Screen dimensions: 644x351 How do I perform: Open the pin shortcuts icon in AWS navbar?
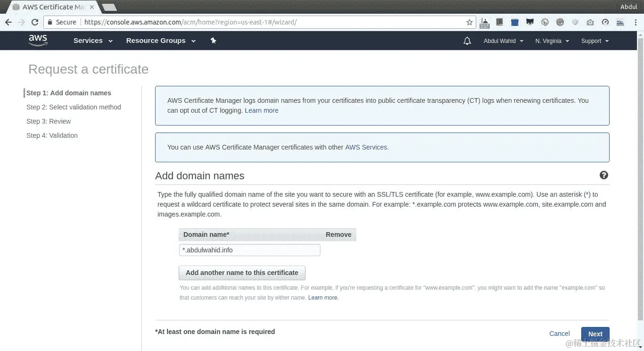tap(213, 41)
